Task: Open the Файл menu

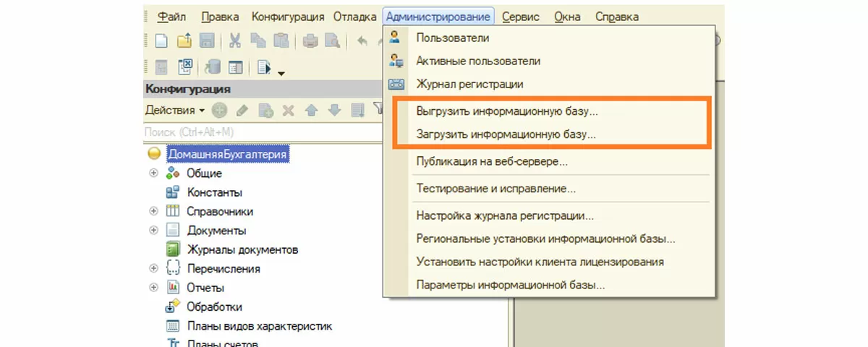Action: (x=171, y=17)
